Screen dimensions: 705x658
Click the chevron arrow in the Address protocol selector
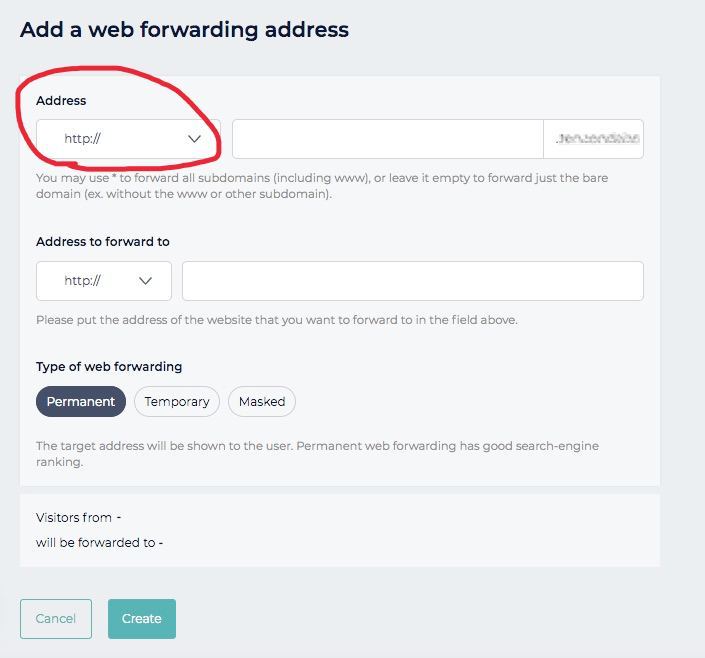pyautogui.click(x=194, y=139)
